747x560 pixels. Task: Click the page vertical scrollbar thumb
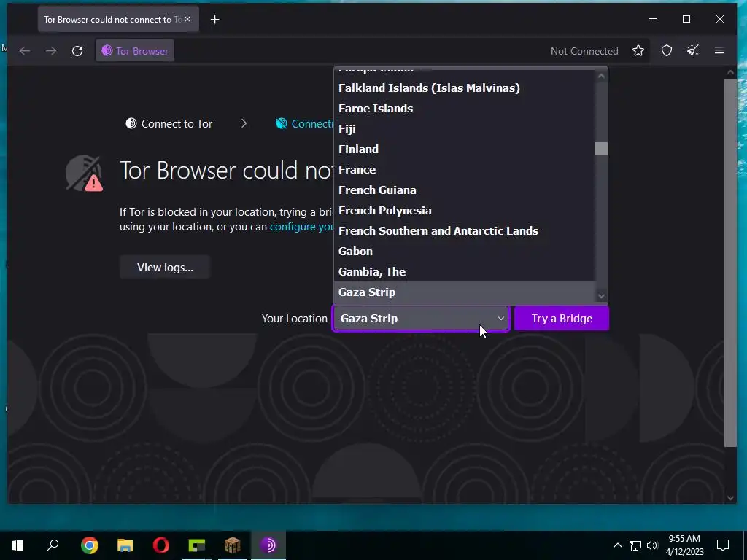(730, 262)
